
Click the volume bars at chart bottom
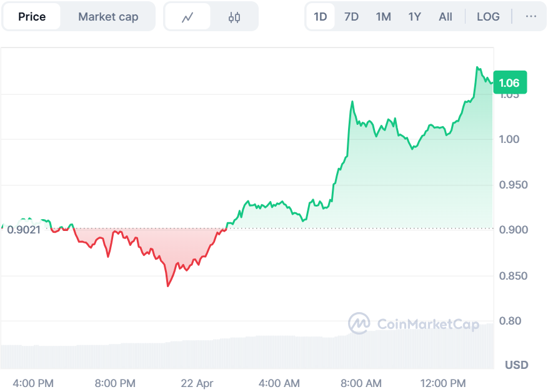tap(250, 353)
